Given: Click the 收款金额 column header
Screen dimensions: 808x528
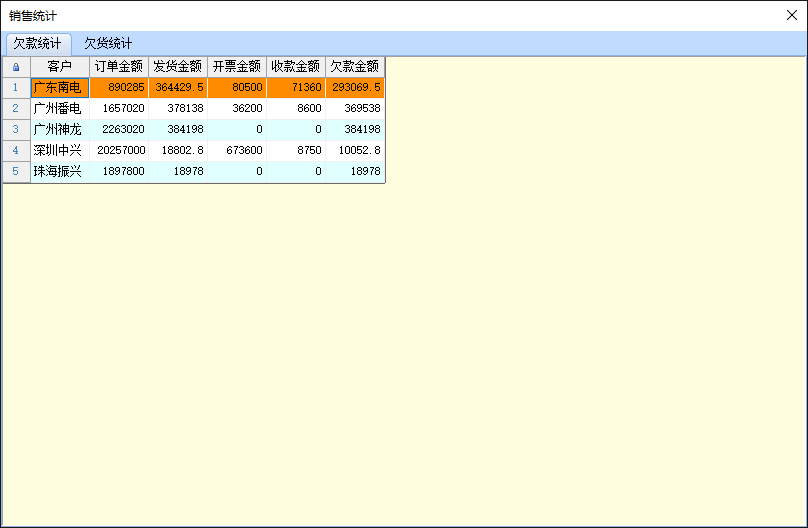Looking at the screenshot, I should pyautogui.click(x=296, y=67).
